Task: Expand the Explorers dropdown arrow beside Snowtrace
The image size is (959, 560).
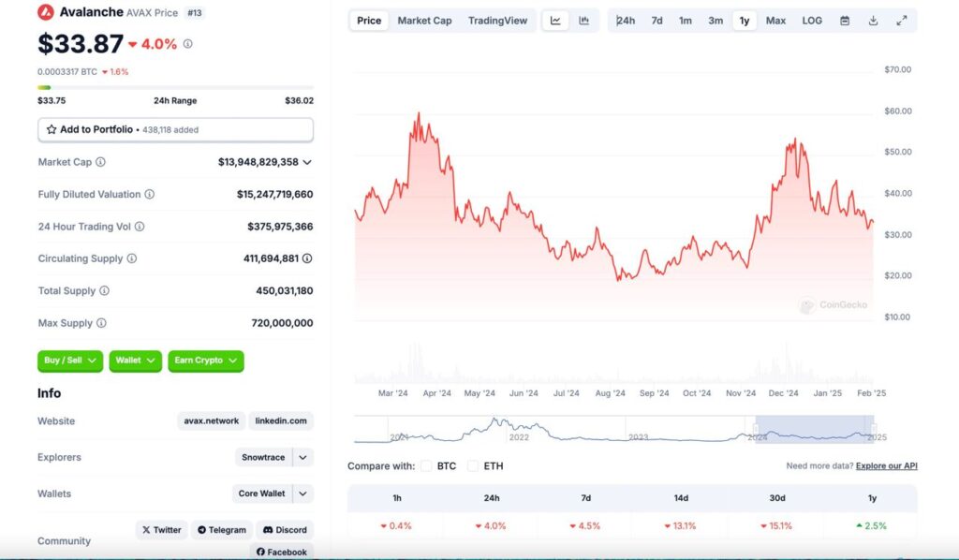Action: click(302, 457)
